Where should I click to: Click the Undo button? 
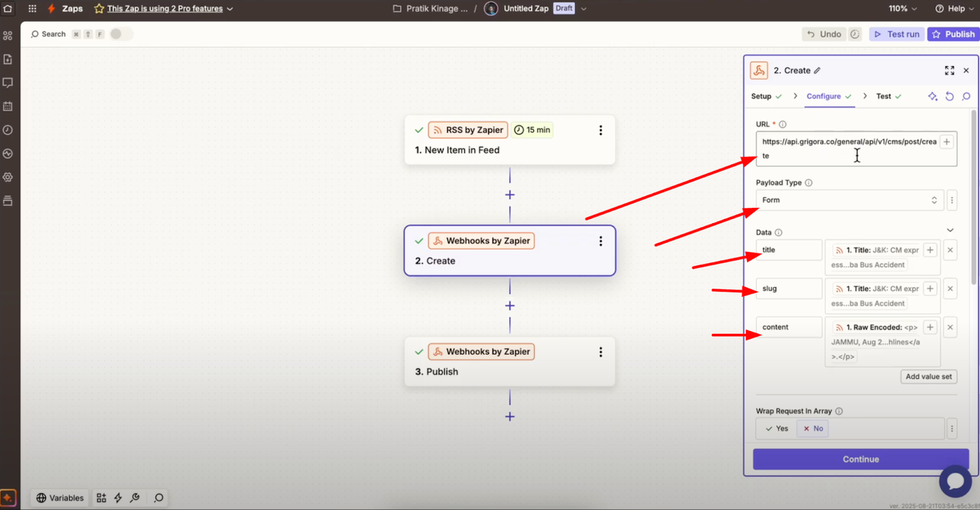pos(824,34)
